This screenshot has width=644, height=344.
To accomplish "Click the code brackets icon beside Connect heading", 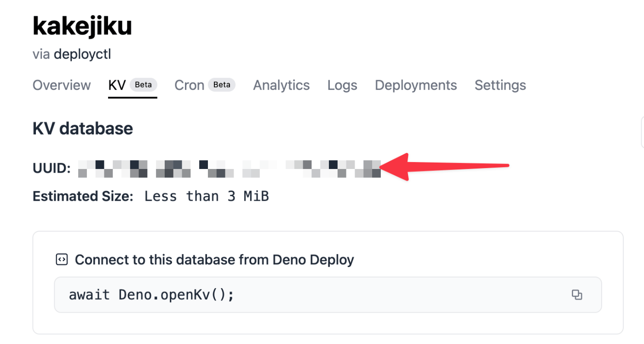I will coord(62,260).
